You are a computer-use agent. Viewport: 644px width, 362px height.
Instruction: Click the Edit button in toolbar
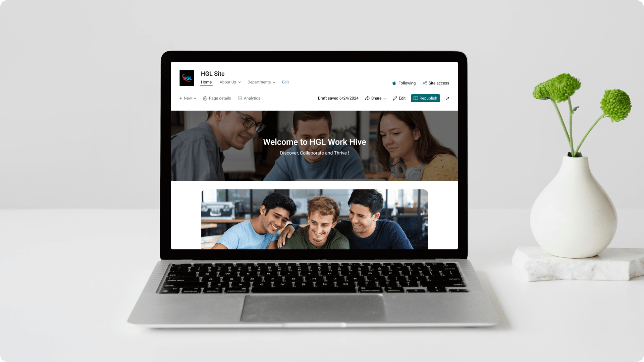398,98
